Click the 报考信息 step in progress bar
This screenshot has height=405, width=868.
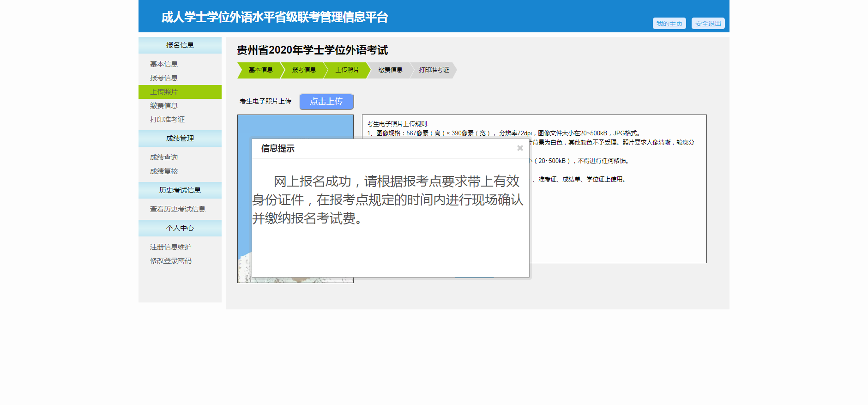coord(304,70)
